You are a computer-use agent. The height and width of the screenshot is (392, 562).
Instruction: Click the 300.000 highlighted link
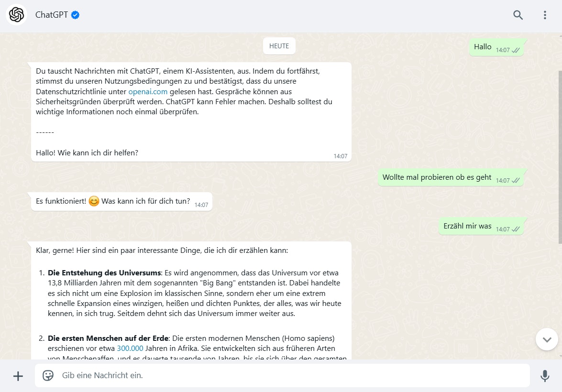pos(130,348)
